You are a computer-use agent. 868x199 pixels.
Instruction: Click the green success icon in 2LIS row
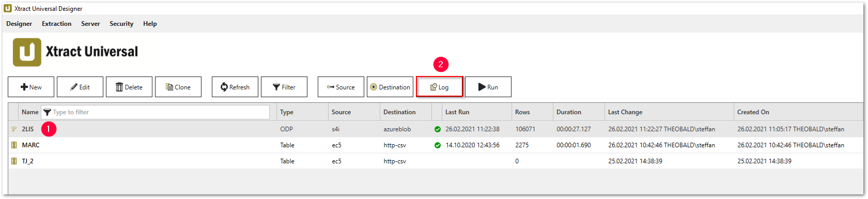pyautogui.click(x=438, y=129)
